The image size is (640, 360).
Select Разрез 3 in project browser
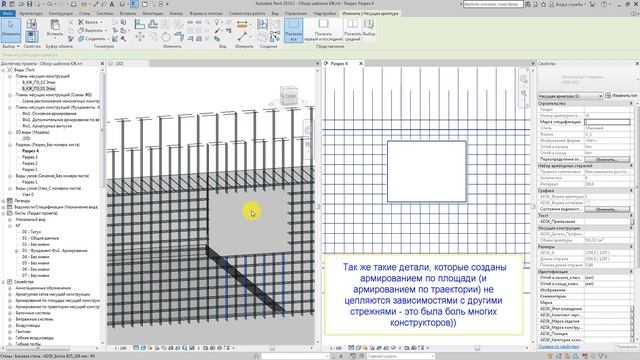tap(30, 157)
